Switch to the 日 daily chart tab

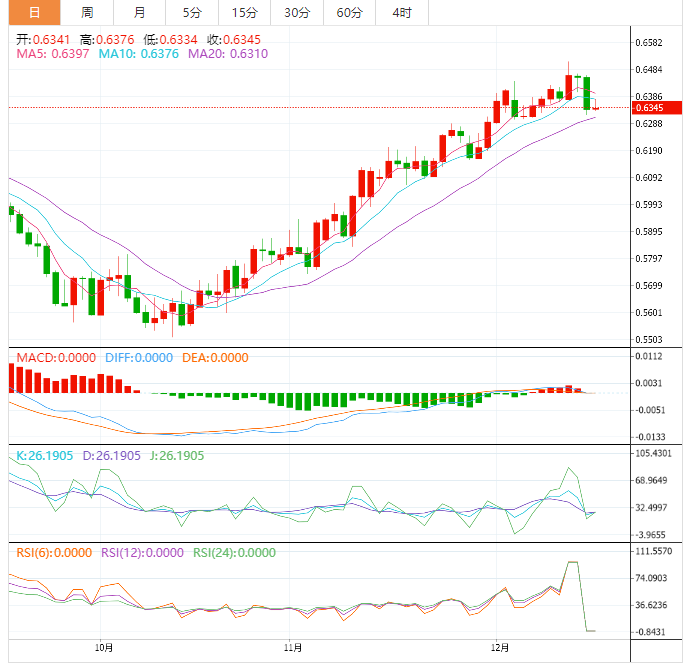pos(34,13)
